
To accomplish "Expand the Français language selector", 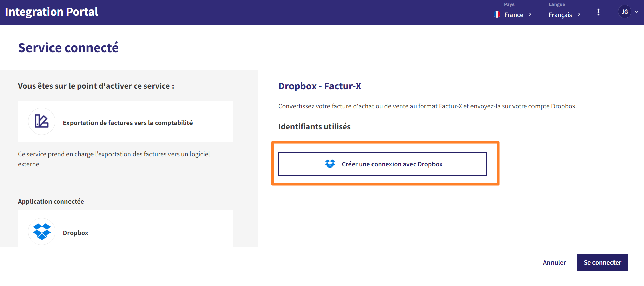I will coord(565,15).
